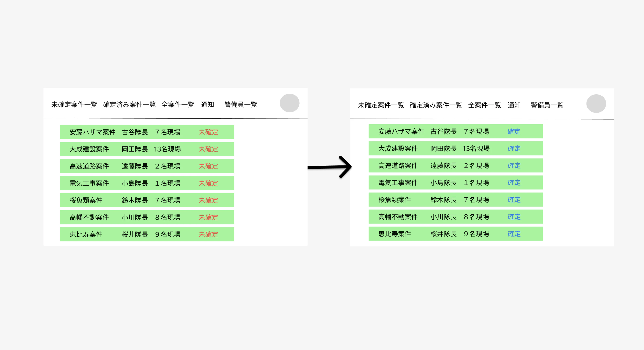The image size is (644, 350).
Task: Open 警備員一覧 tab in left screen
Action: [x=241, y=105]
